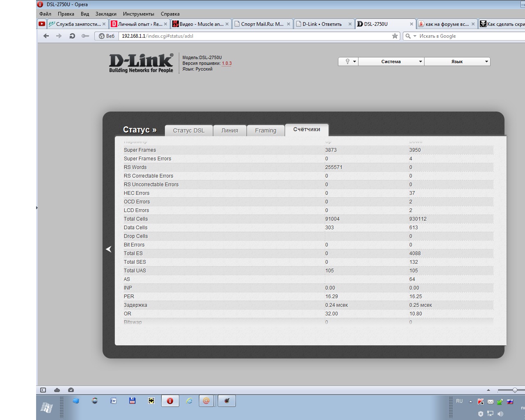Viewport: 525px width, 420px height.
Task: Click the Total Cells down value '930112'
Action: (x=418, y=219)
